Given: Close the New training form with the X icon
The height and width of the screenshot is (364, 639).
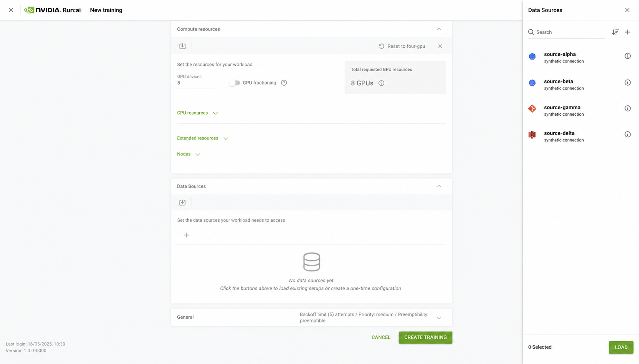Looking at the screenshot, I should (11, 10).
